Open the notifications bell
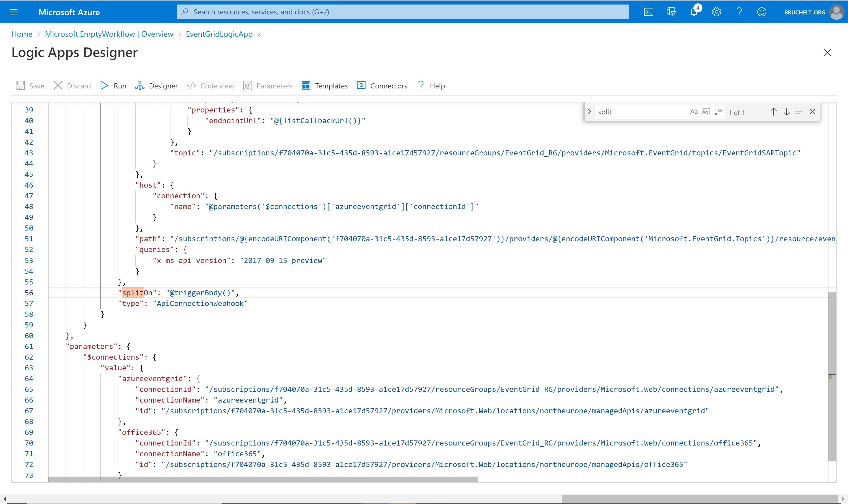Screen dimensions: 848x504 pos(693,12)
